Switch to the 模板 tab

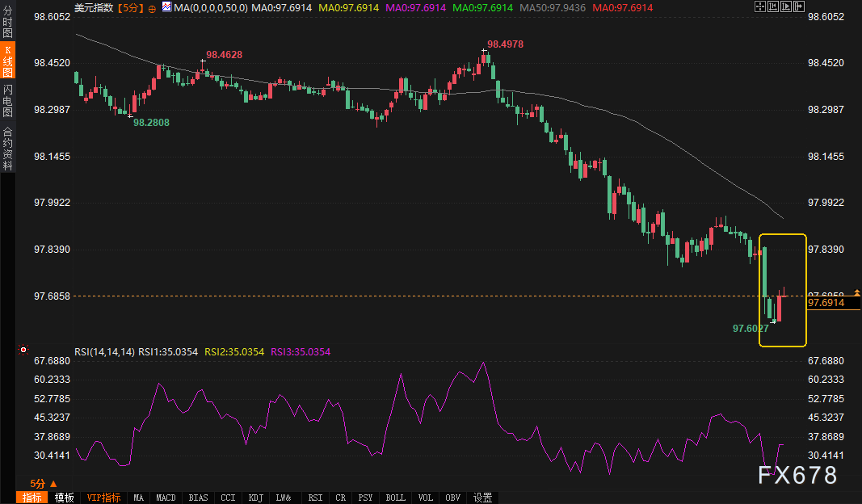click(x=64, y=498)
